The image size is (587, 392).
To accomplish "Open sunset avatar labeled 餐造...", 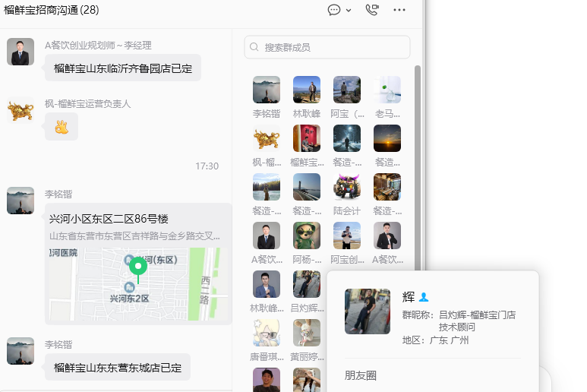I will (387, 138).
